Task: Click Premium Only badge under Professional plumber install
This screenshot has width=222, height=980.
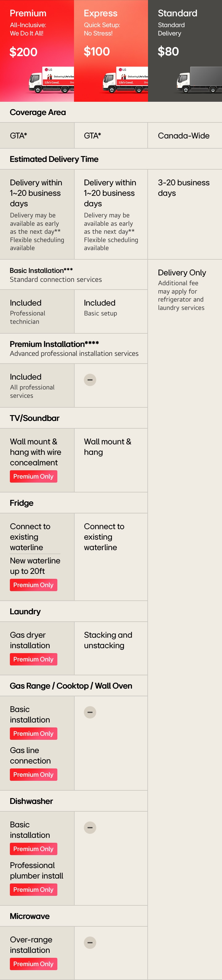Action: click(x=33, y=889)
